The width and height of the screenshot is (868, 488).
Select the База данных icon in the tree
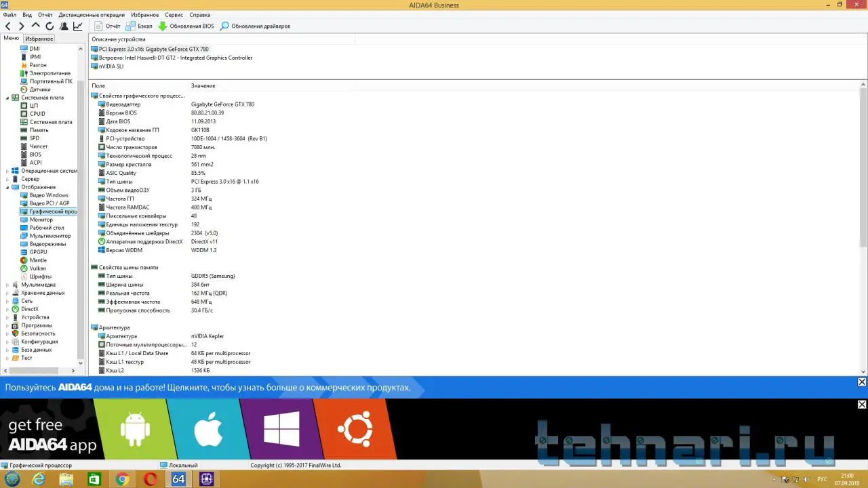tap(16, 350)
